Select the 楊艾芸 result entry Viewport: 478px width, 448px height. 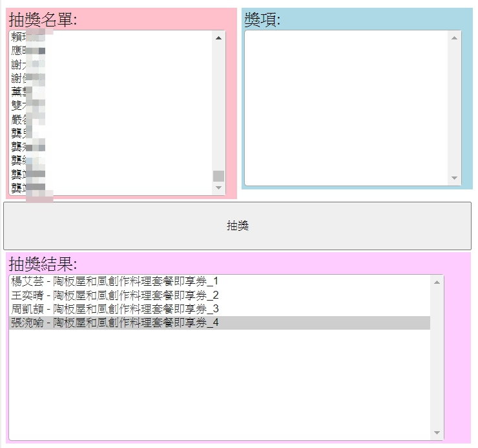(115, 281)
